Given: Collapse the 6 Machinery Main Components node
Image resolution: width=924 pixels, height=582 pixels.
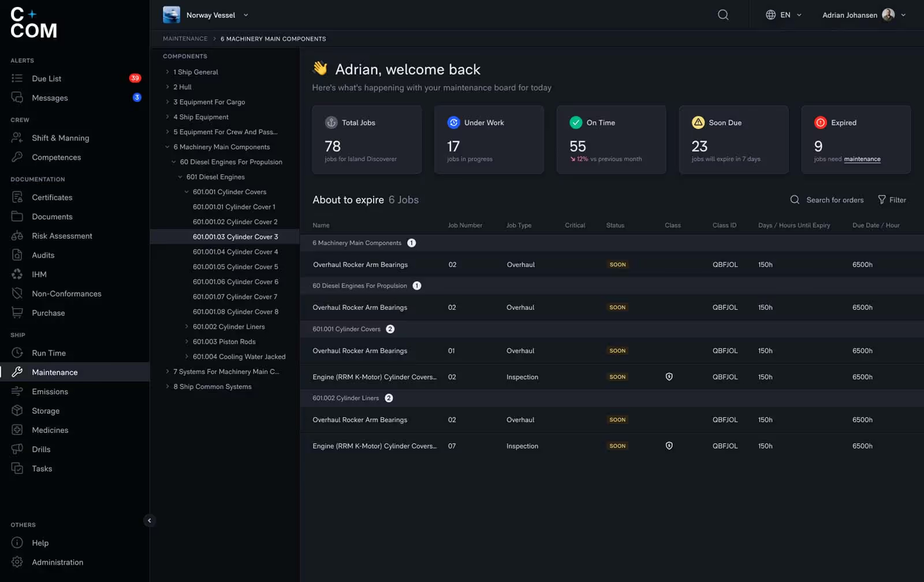Looking at the screenshot, I should click(167, 147).
